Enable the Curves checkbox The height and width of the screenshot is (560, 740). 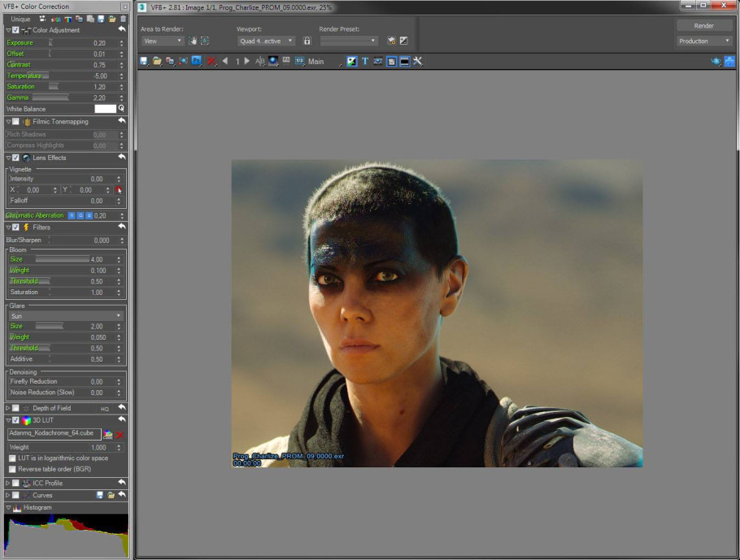pyautogui.click(x=15, y=495)
